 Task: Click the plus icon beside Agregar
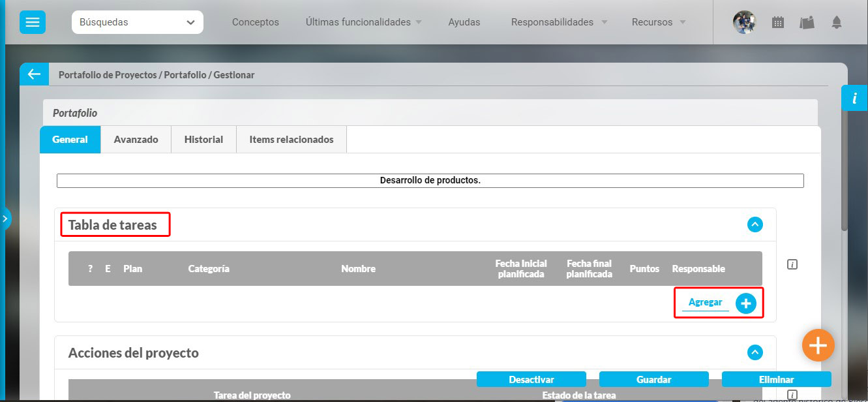point(746,303)
